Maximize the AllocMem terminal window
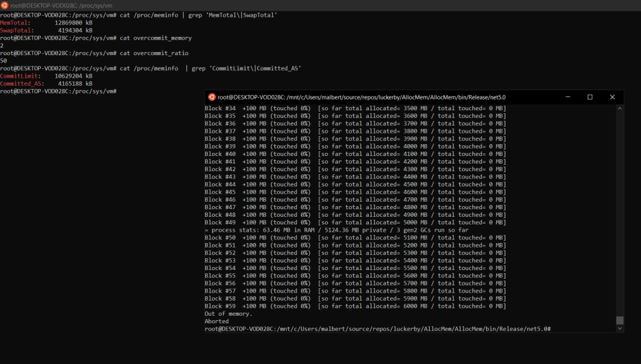Screen dimensions: 641x364 point(590,97)
